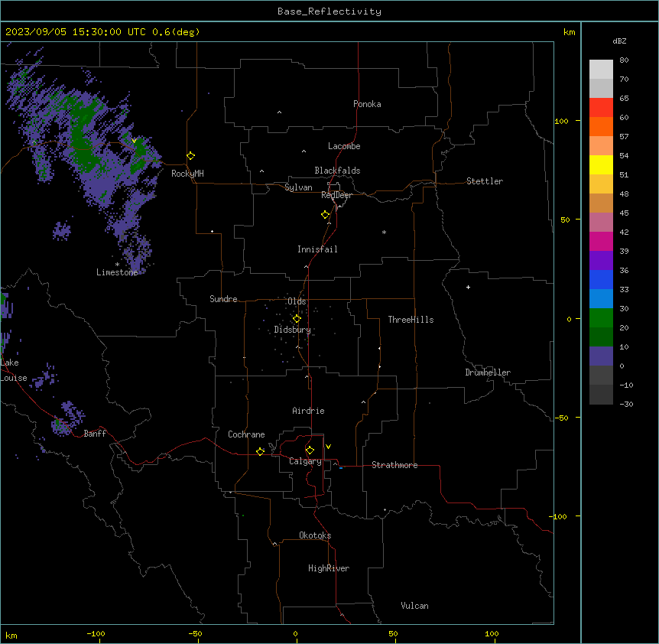This screenshot has width=659, height=644.
Task: Click the -30 value on the dBZ scale
Action: (626, 404)
